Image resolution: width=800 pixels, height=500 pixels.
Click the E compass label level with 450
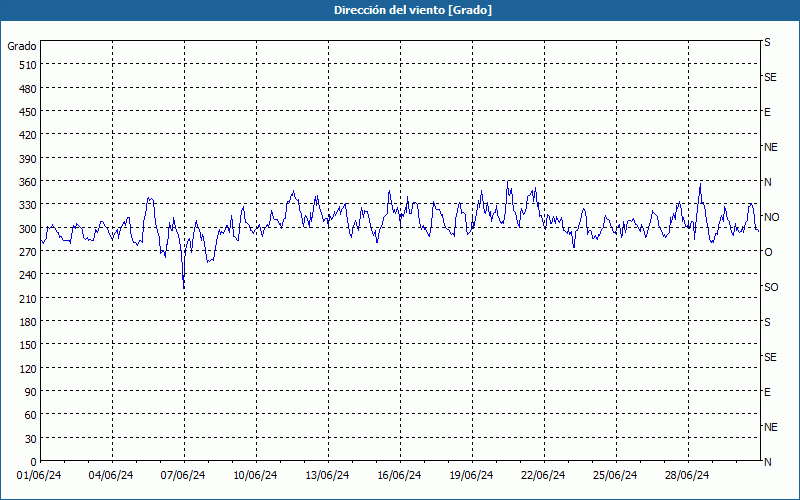767,112
